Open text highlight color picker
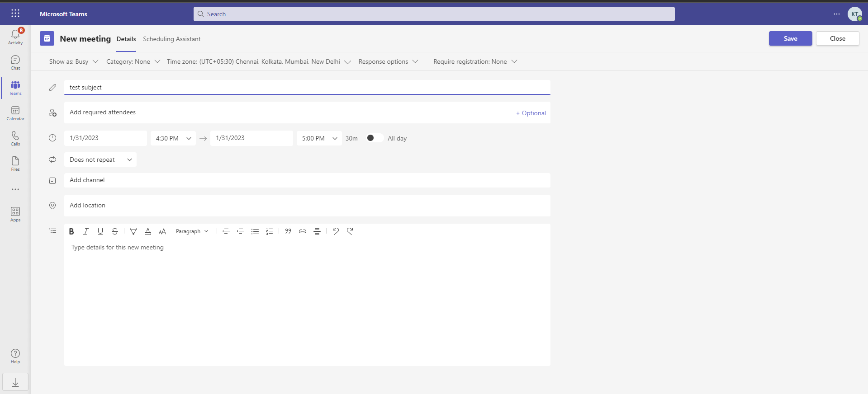The width and height of the screenshot is (868, 394). click(133, 231)
